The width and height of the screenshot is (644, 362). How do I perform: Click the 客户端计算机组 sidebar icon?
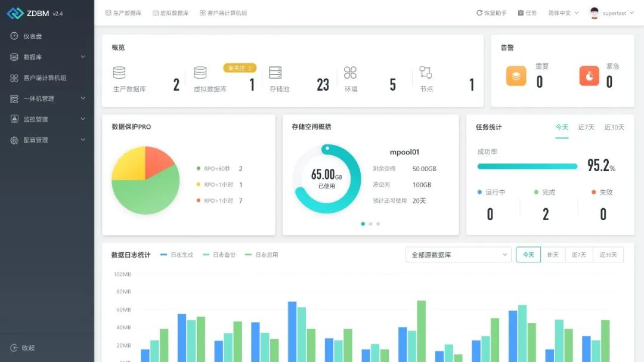pyautogui.click(x=14, y=78)
